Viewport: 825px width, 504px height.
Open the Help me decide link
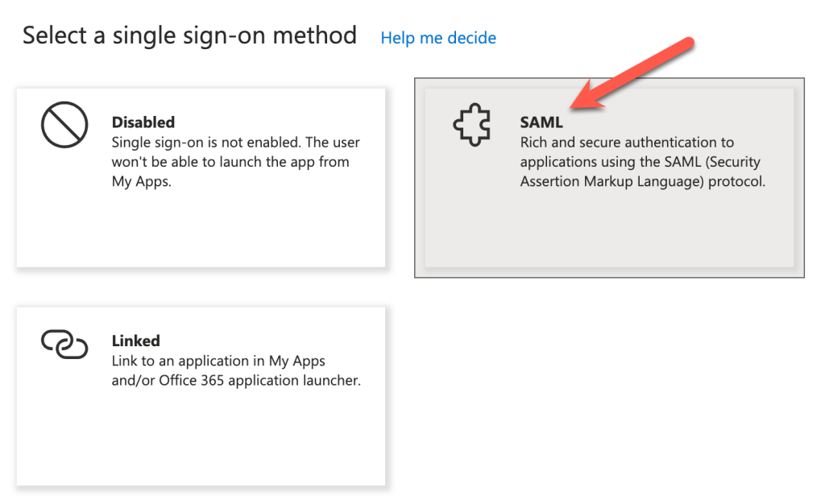(x=437, y=38)
